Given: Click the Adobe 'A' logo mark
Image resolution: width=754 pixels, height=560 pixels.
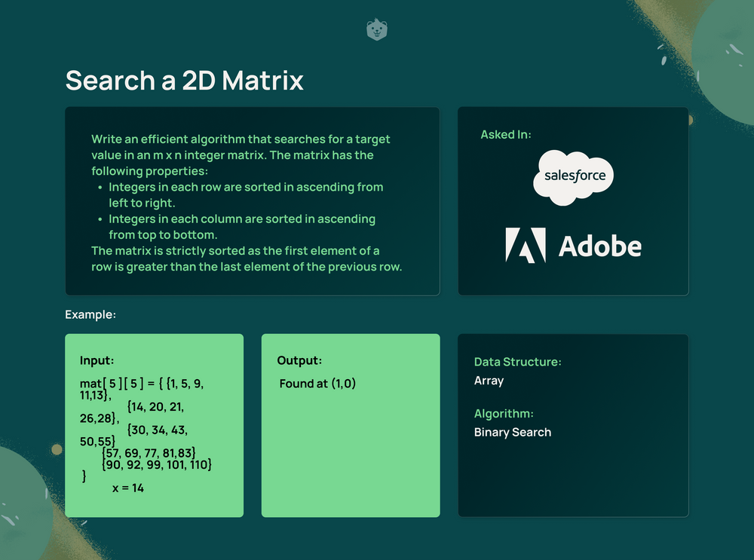Looking at the screenshot, I should 526,244.
